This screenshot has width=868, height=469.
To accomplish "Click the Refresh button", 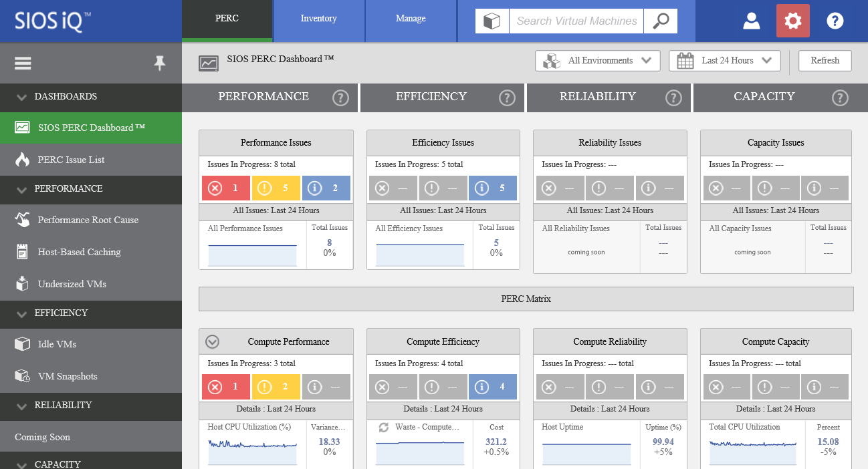I will pos(825,61).
